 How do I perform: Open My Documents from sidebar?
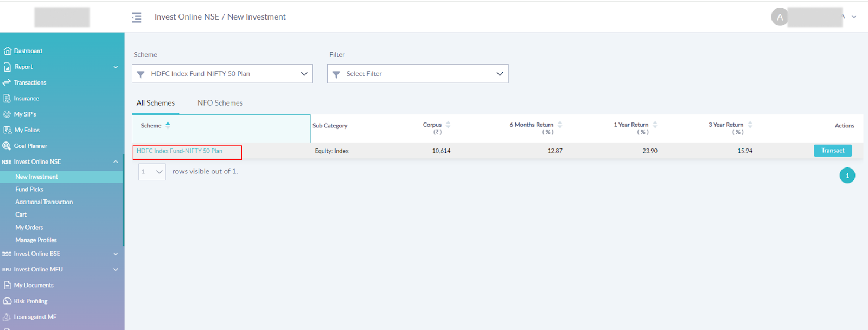(34, 286)
